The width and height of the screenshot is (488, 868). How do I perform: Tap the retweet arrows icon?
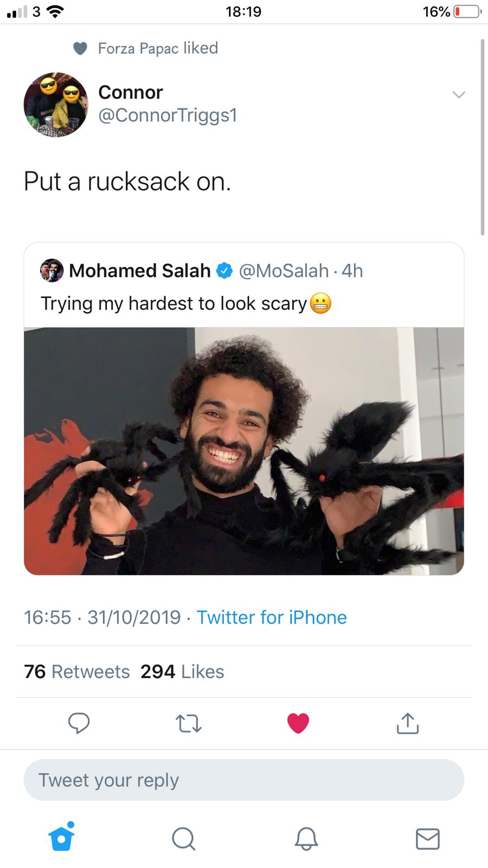click(x=189, y=723)
